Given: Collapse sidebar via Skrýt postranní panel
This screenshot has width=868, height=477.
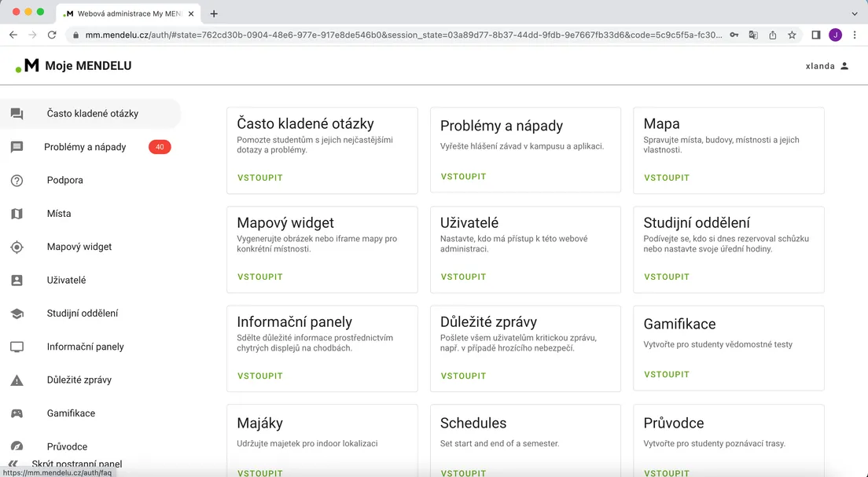Looking at the screenshot, I should point(65,464).
